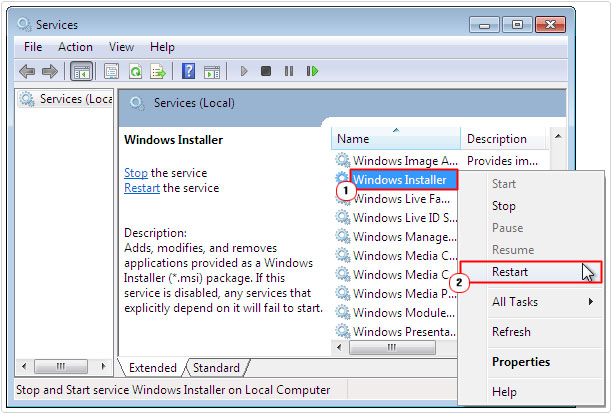Screen dimensions: 612x414
Task: Click the Provides im... description cell
Action: click(502, 160)
